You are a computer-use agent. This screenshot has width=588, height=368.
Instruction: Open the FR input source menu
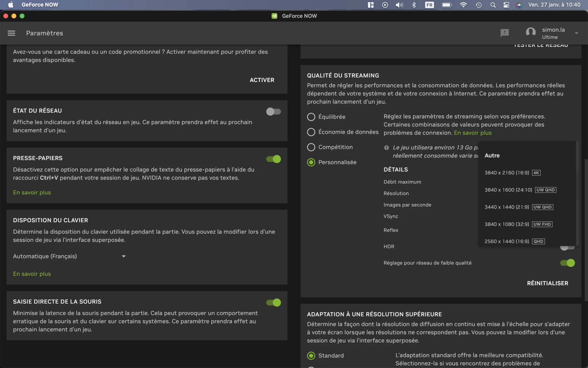pos(429,5)
